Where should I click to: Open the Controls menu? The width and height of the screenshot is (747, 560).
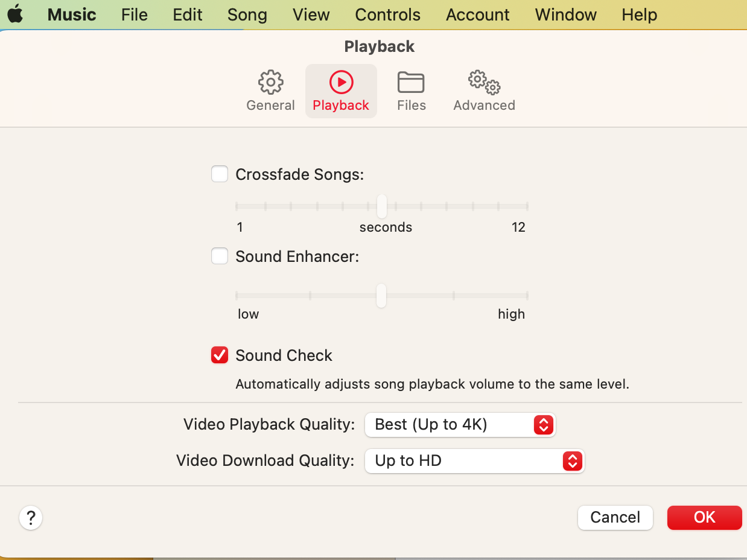pos(388,14)
